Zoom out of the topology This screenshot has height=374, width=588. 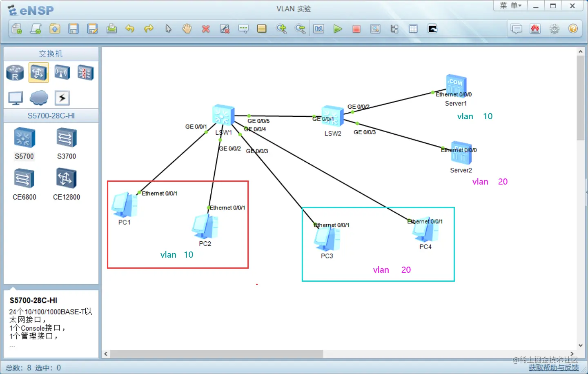point(300,29)
